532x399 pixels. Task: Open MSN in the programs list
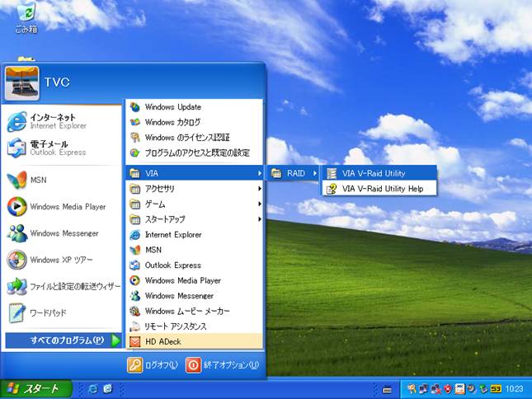(194, 250)
